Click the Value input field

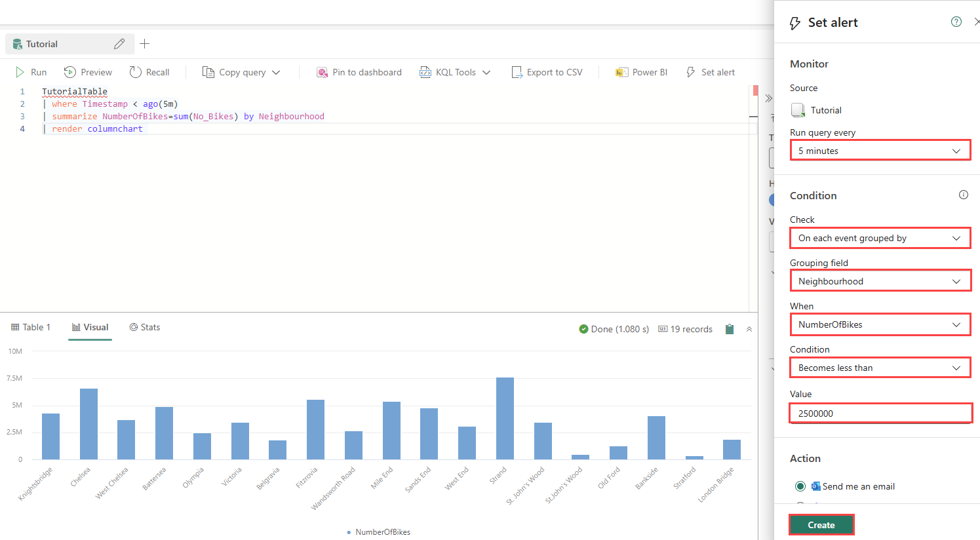tap(880, 414)
